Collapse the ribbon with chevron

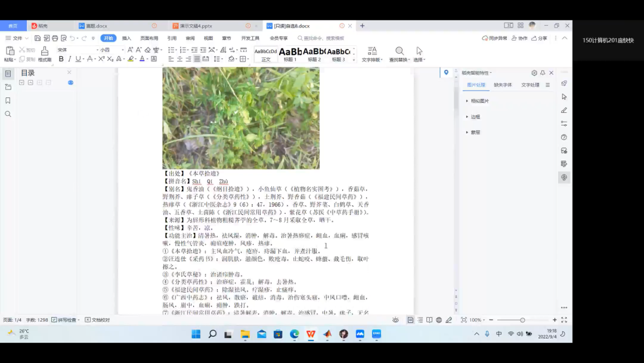(x=565, y=38)
